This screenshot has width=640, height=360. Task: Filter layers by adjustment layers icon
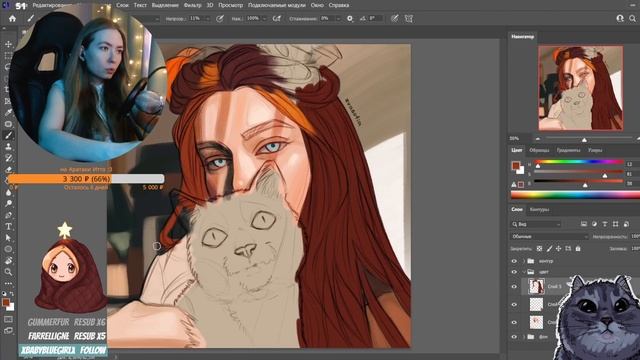coord(594,224)
